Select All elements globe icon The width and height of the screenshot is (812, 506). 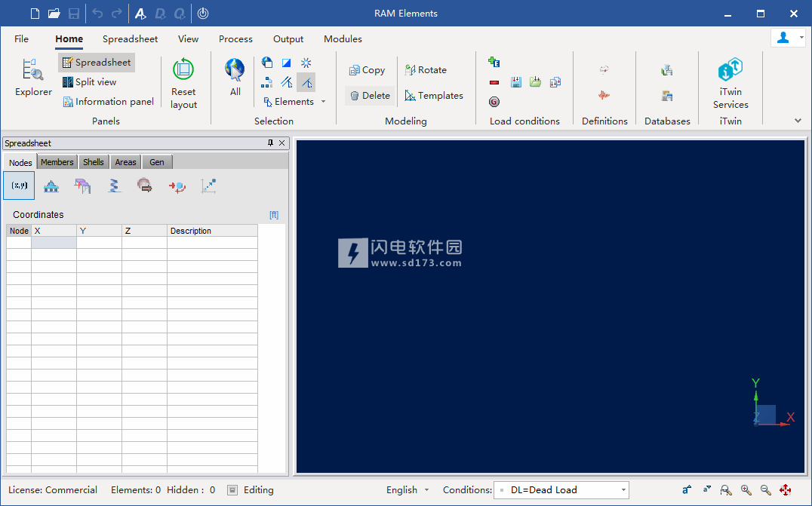(x=235, y=70)
